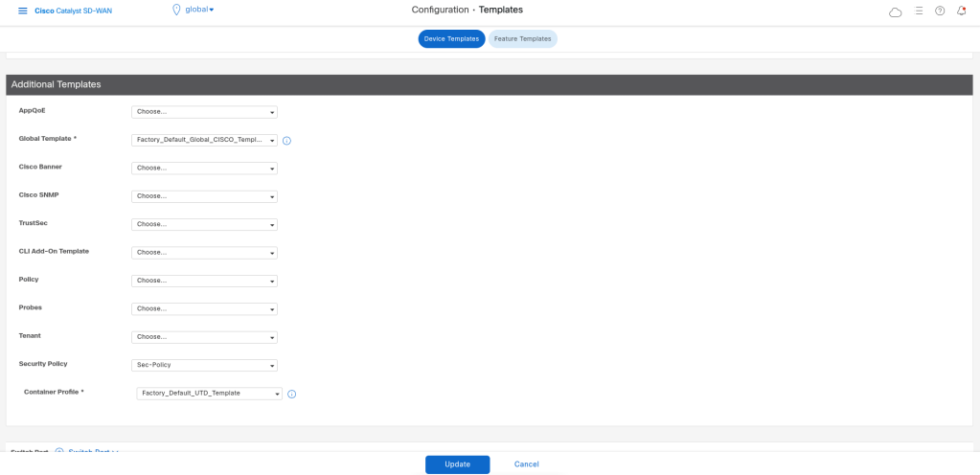The height and width of the screenshot is (475, 980).
Task: Open the AppQoE template dropdown
Action: [204, 112]
